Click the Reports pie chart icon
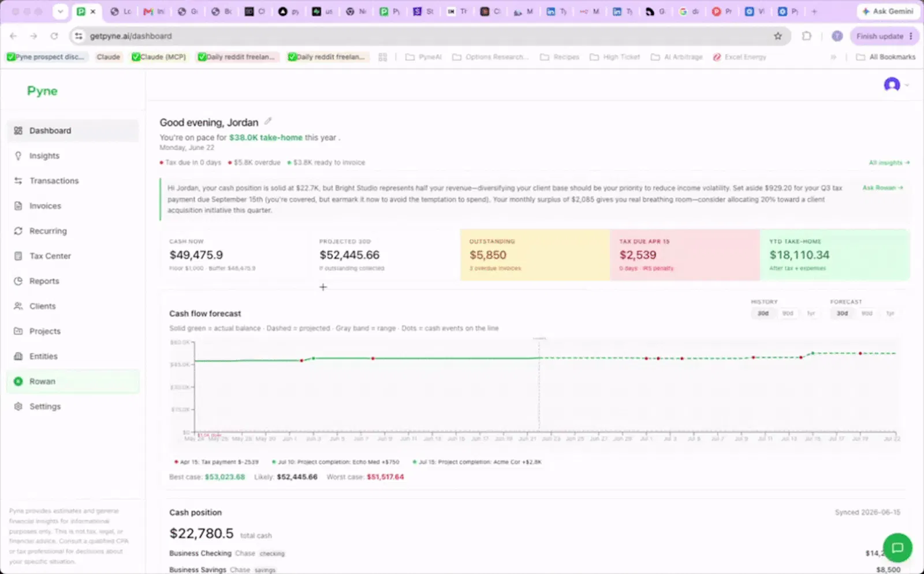Viewport: 924px width, 574px height. [x=18, y=281]
